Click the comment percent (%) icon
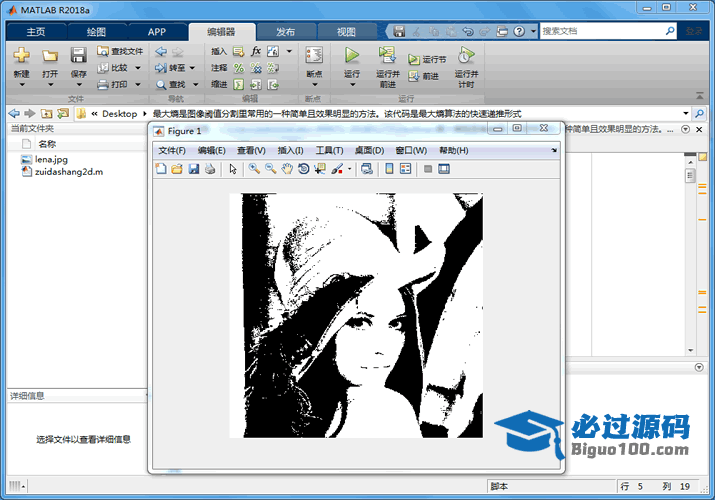The height and width of the screenshot is (500, 715). [238, 68]
